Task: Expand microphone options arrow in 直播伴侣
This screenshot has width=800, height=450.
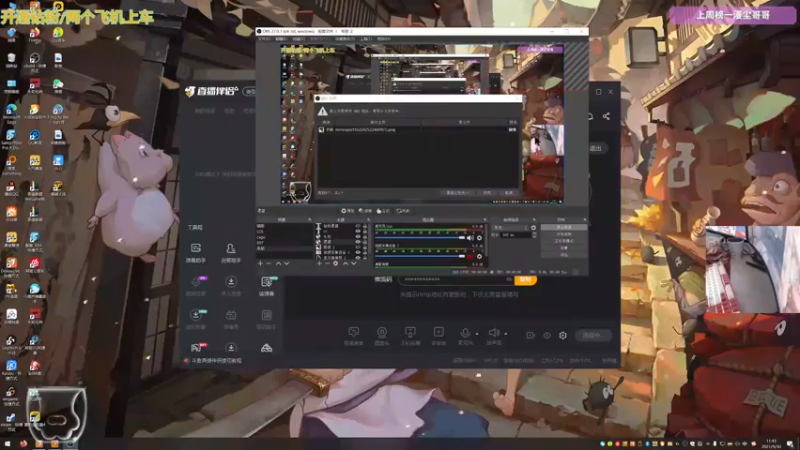Action: [477, 334]
